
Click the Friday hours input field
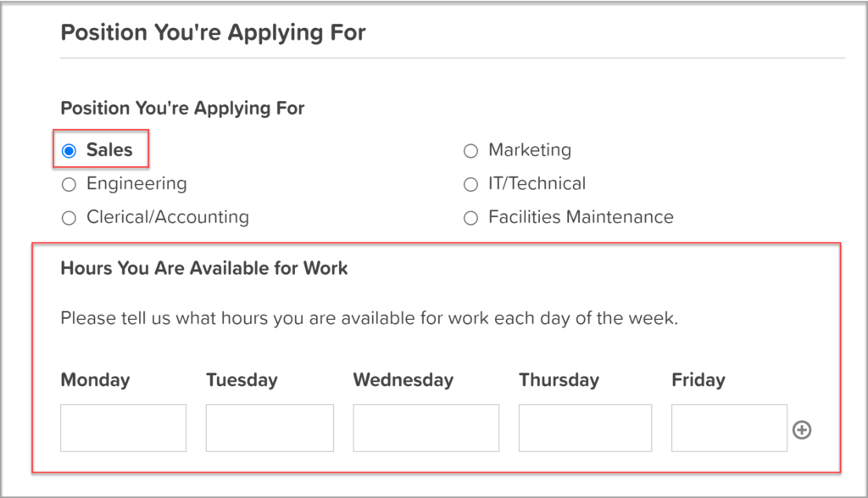point(729,428)
